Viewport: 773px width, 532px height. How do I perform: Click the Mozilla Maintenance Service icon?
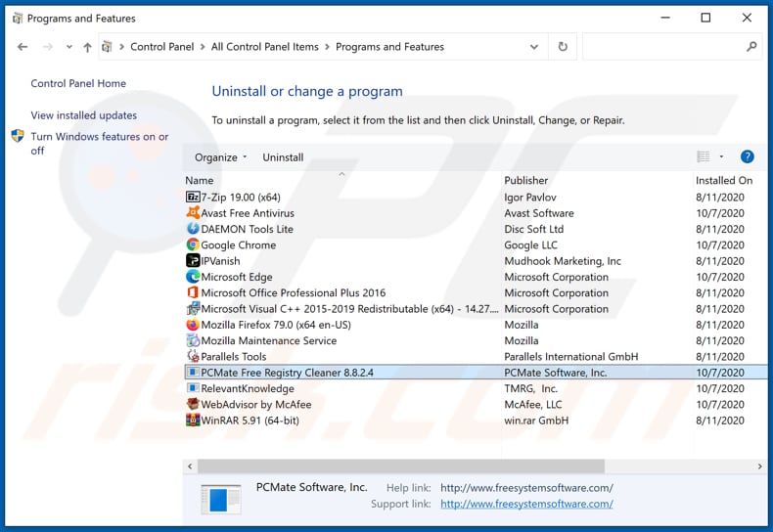[x=193, y=340]
